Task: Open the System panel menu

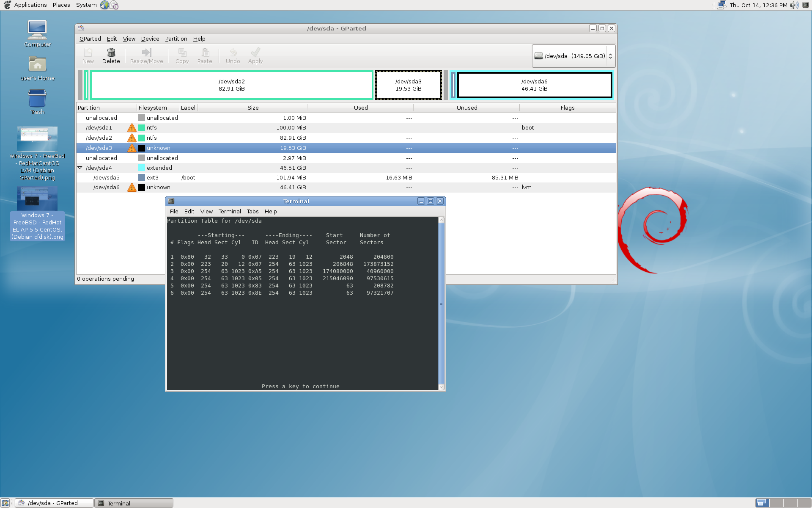Action: (86, 5)
